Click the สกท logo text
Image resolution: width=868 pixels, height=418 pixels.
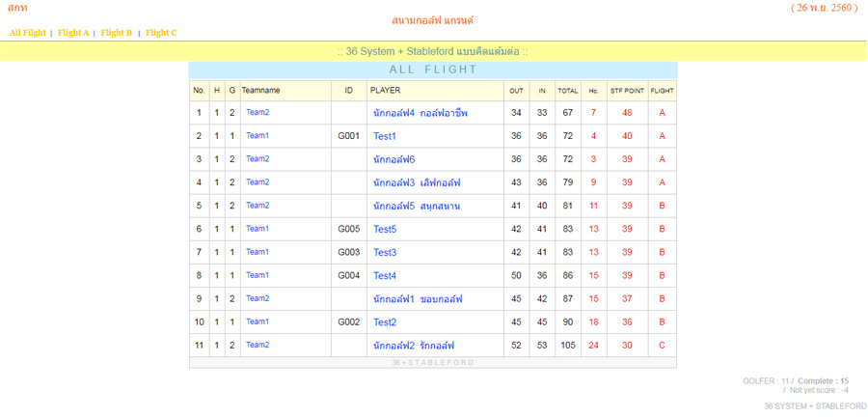coord(17,8)
